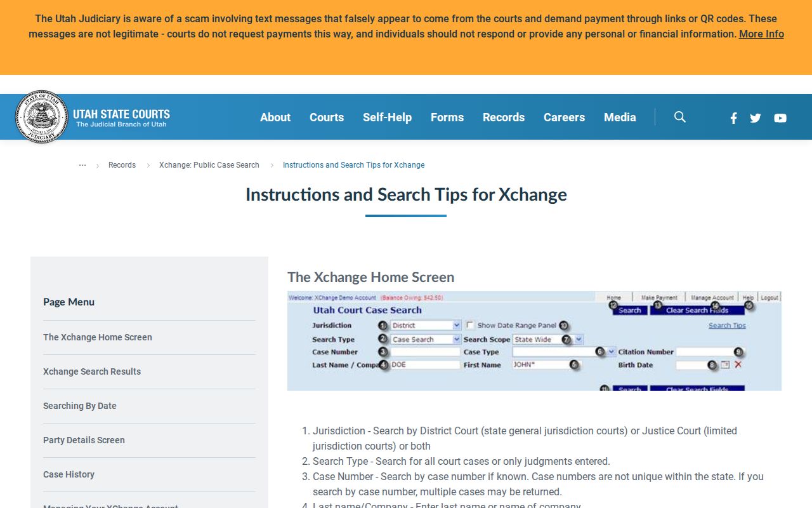
Task: Open the site search magnifier icon
Action: (x=680, y=117)
